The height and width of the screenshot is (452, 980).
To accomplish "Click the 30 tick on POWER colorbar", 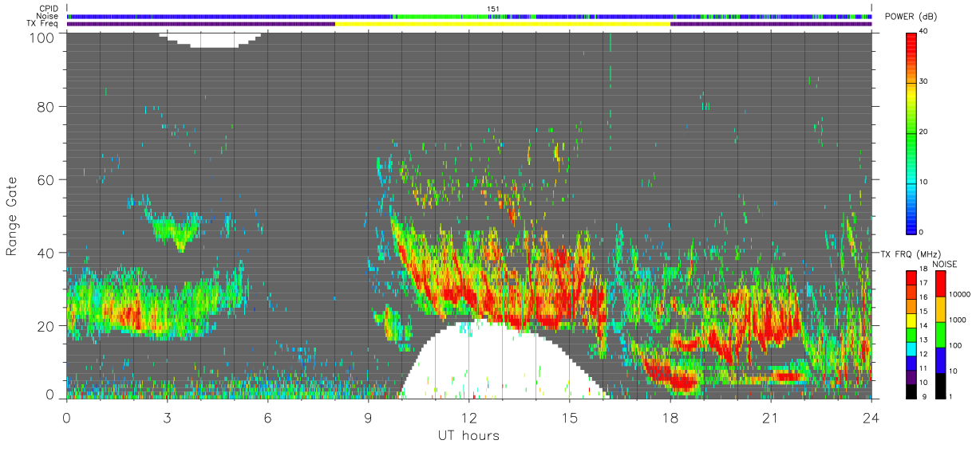I will tap(923, 81).
